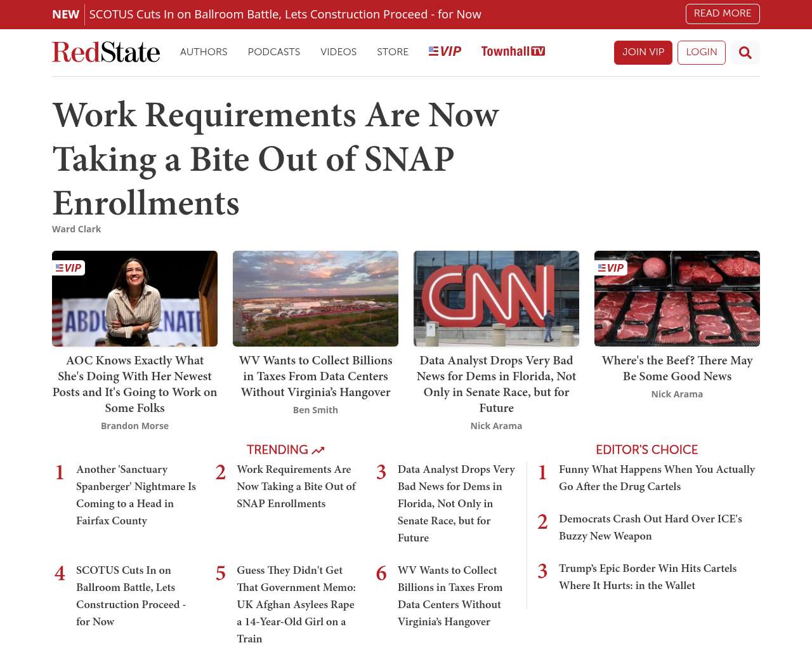Click the Read More banner button

click(723, 14)
